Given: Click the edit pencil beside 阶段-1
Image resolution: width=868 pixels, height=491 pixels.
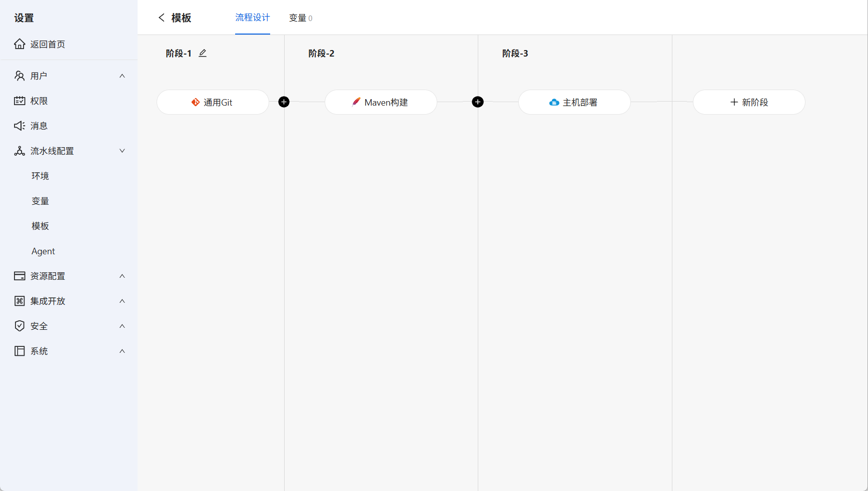Looking at the screenshot, I should 203,53.
